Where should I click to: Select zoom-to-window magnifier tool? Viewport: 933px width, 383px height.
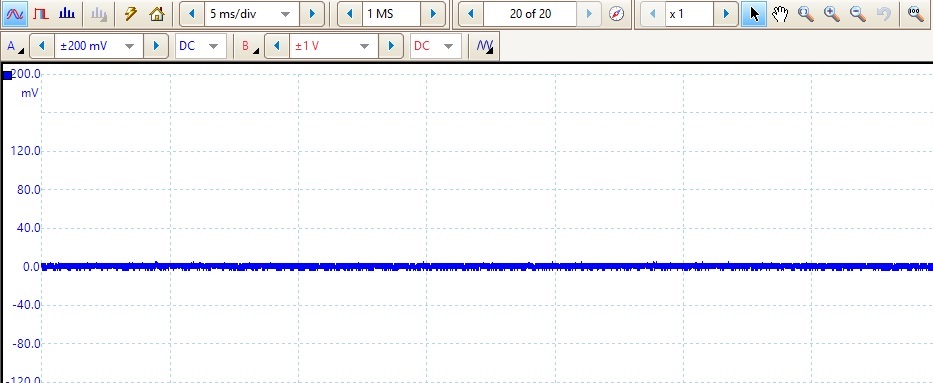point(806,14)
